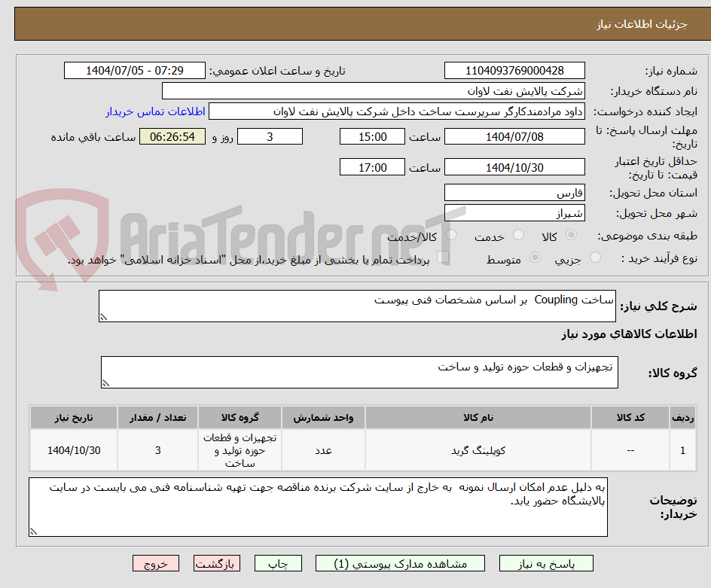Image resolution: width=711 pixels, height=588 pixels.
Task: Click the پاسخ به نیاز button
Action: coord(545,563)
